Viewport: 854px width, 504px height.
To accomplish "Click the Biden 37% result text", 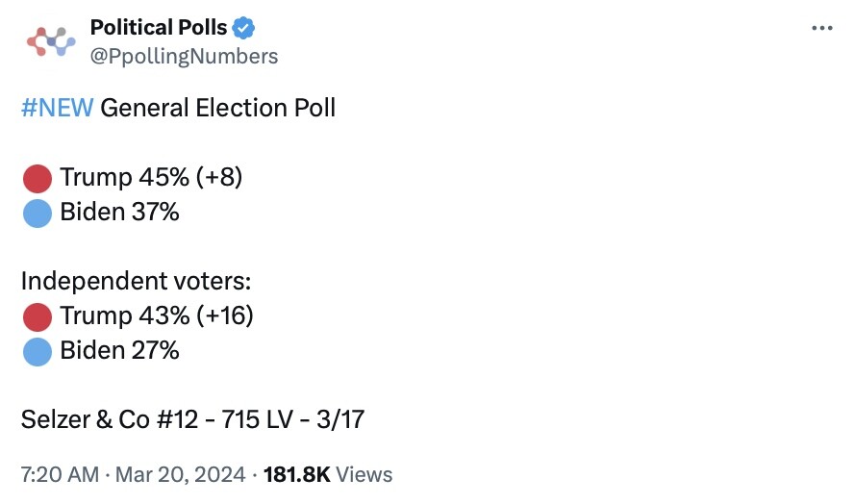I will 119,212.
